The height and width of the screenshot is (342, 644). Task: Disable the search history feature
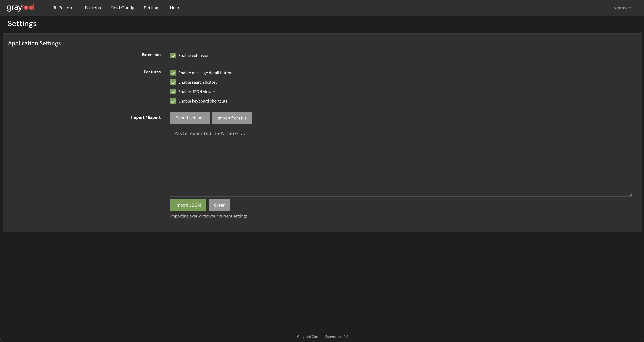(x=173, y=82)
